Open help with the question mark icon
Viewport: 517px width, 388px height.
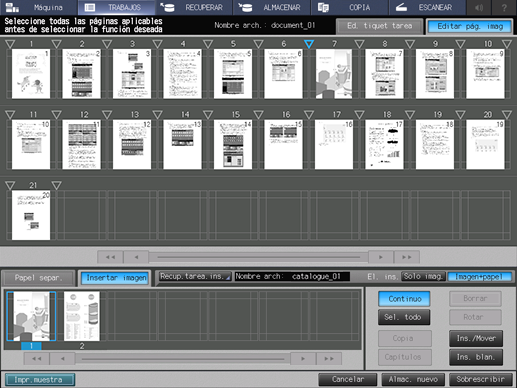[504, 7]
